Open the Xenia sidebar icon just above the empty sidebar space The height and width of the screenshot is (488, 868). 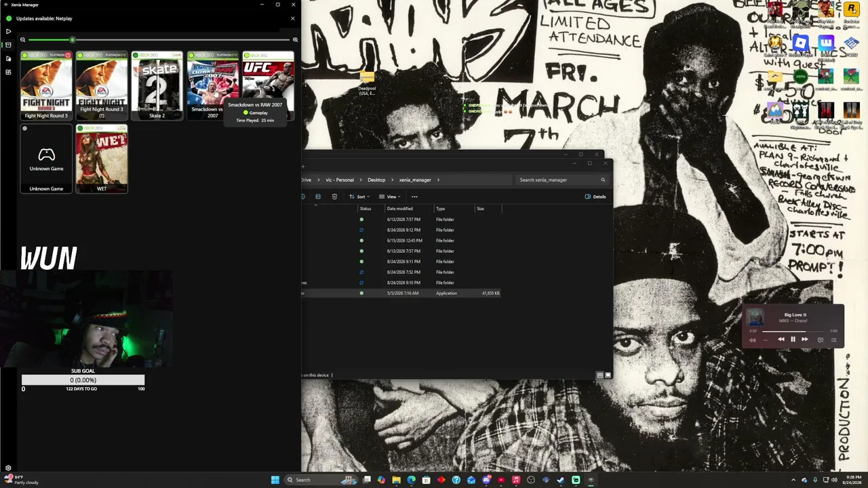(x=8, y=72)
